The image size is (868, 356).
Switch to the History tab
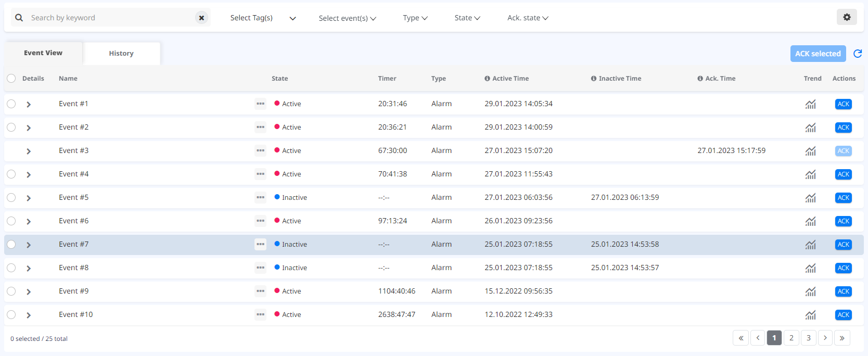click(x=121, y=54)
